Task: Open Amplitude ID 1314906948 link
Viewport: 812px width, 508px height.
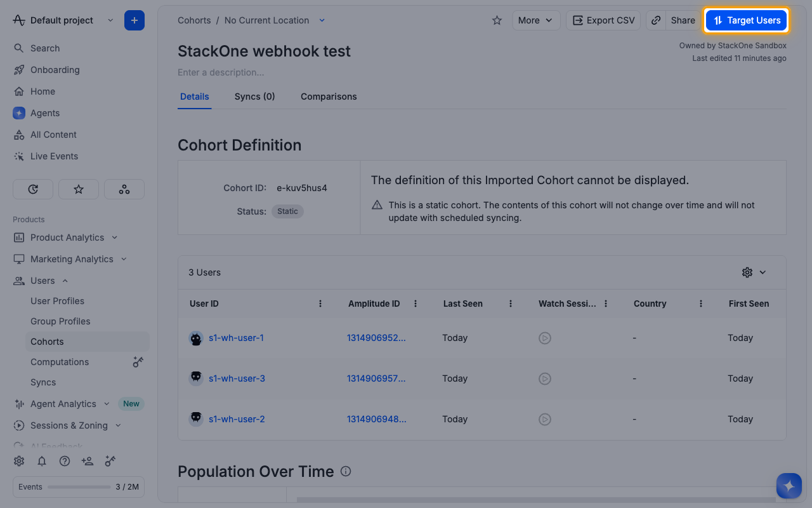Action: (x=376, y=419)
